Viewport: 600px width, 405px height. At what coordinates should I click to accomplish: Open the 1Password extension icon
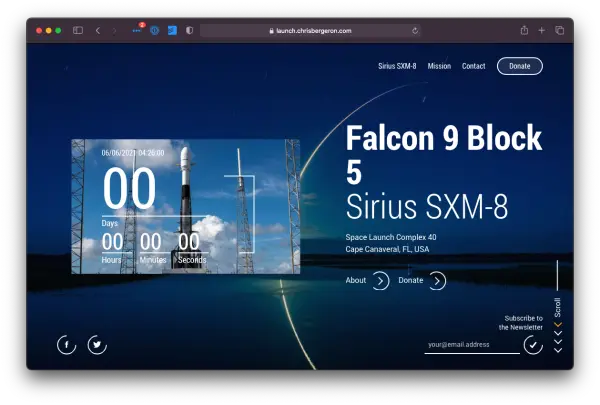click(155, 30)
